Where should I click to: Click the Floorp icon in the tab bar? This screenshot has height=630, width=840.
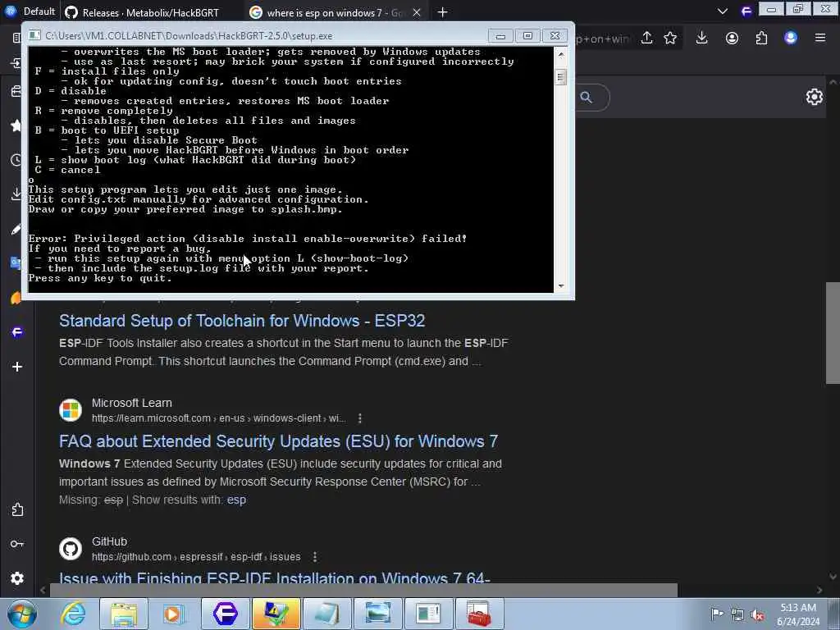point(746,11)
